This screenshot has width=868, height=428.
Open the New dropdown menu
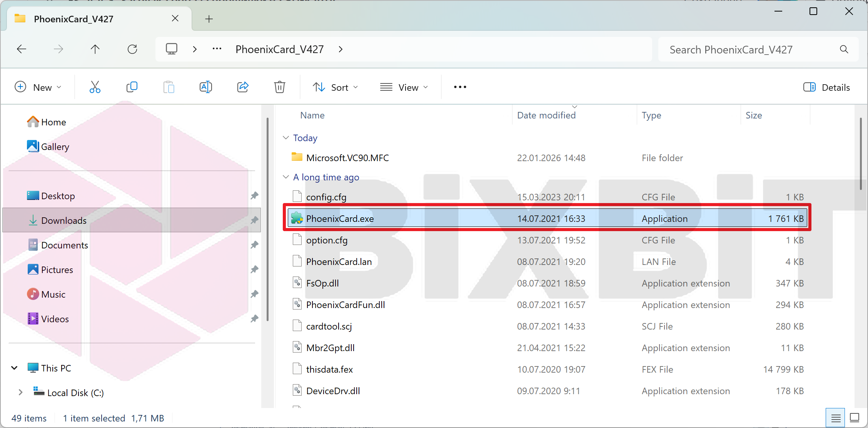38,87
